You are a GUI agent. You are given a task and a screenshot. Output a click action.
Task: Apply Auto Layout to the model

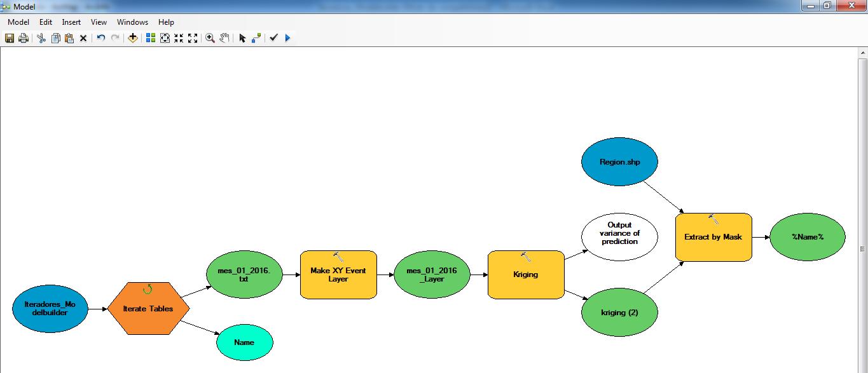tap(151, 38)
